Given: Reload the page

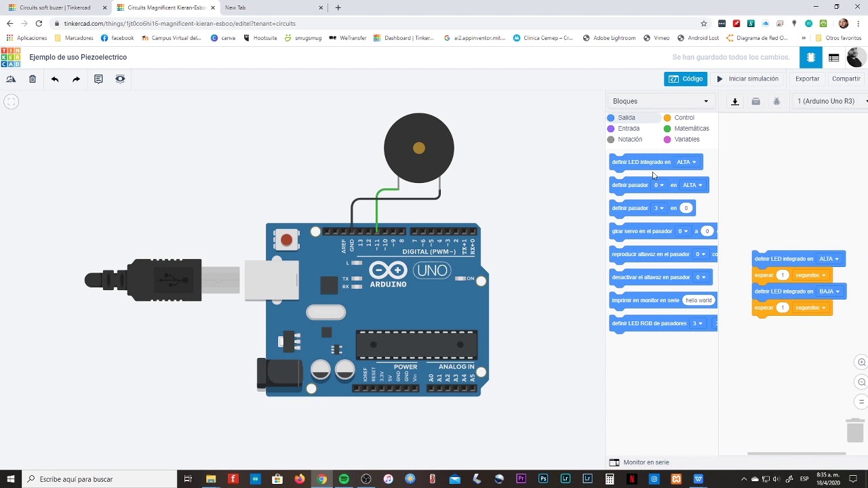Looking at the screenshot, I should coord(39,23).
